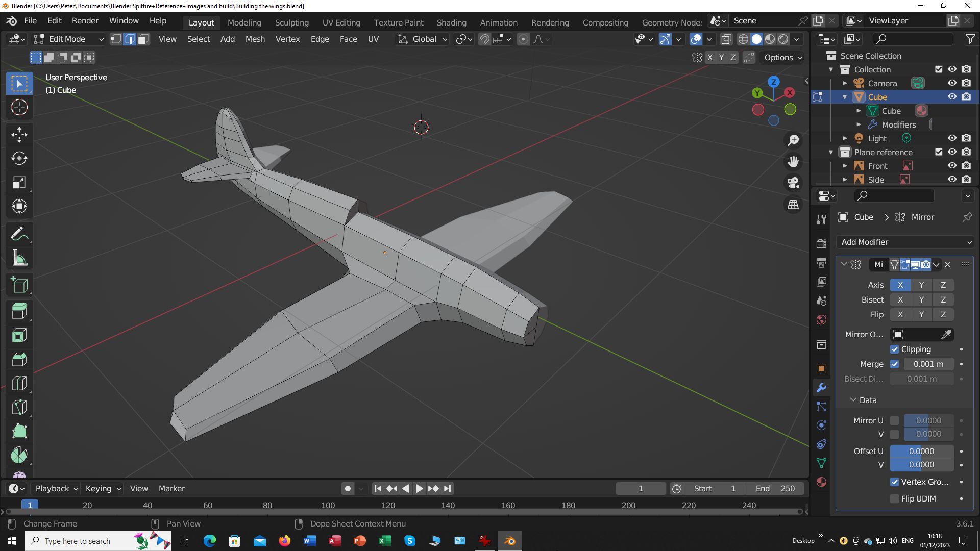Hide the Camera object with eye icon

point(952,83)
